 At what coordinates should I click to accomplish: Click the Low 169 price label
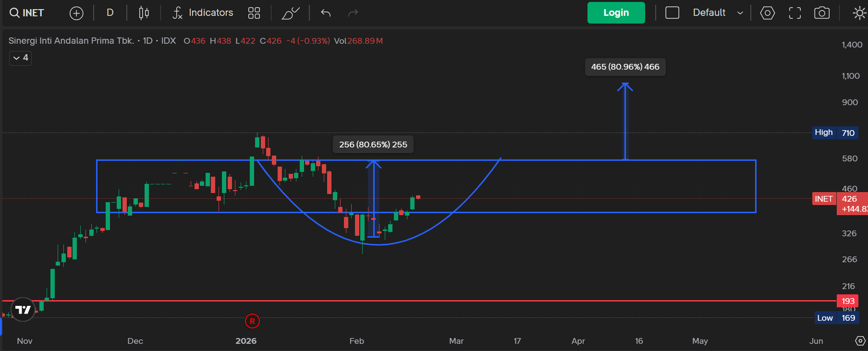pyautogui.click(x=836, y=318)
